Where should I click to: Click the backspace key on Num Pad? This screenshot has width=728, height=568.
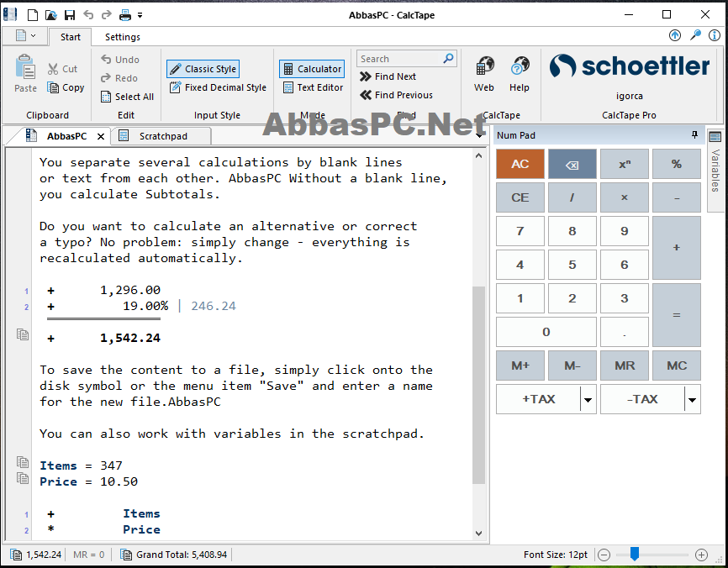point(572,164)
